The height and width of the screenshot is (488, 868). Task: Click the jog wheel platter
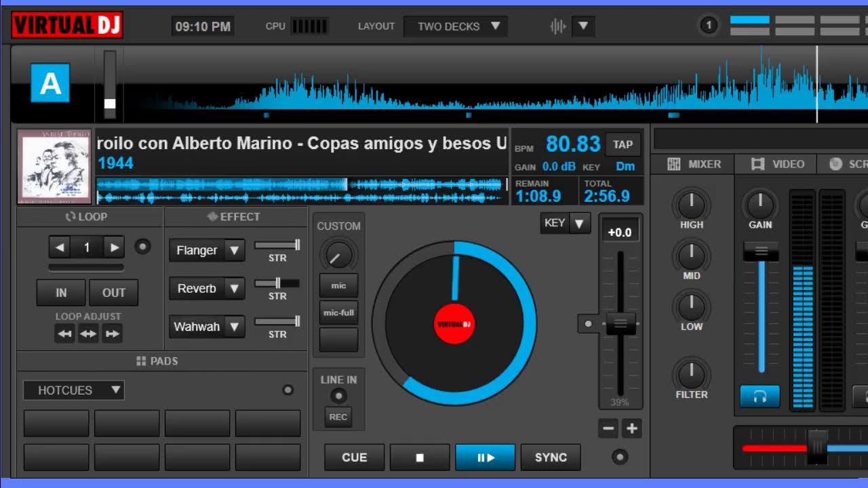454,323
